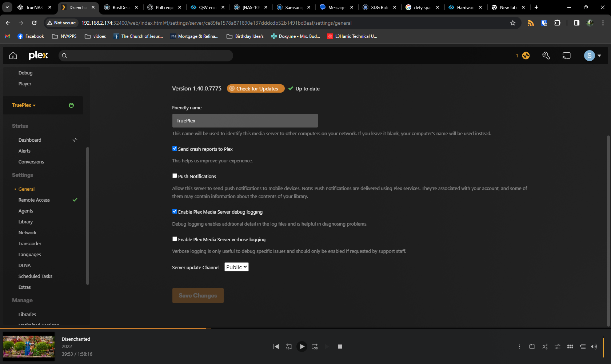Open browser extensions puzzle icon

click(x=557, y=23)
